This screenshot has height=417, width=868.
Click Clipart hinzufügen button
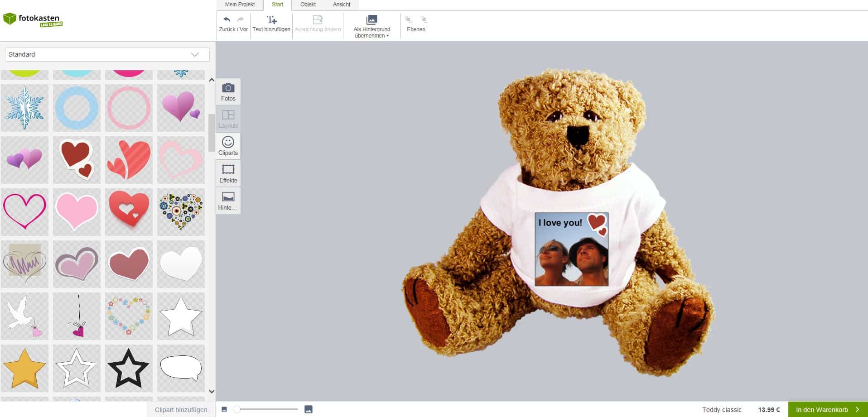[181, 409]
